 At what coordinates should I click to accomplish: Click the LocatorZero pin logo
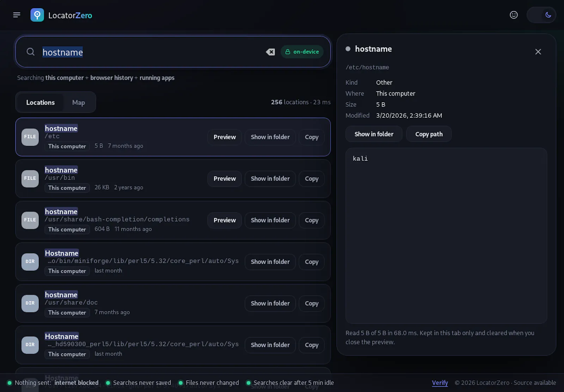pos(37,15)
